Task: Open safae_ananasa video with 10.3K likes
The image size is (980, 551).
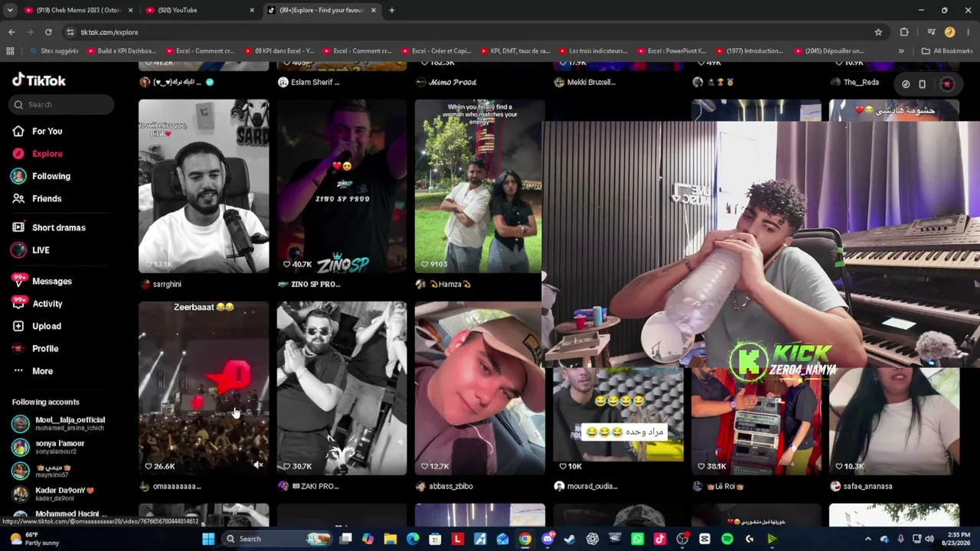Action: (893, 421)
